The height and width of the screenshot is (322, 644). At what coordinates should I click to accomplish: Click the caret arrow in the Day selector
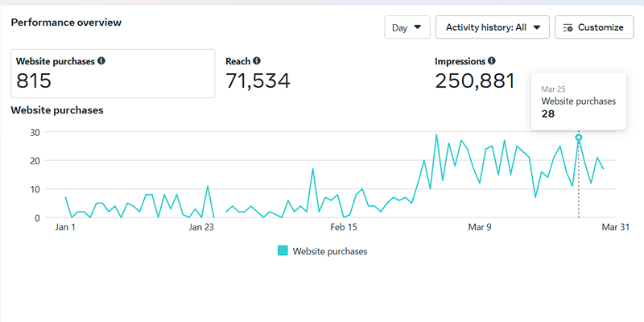417,27
